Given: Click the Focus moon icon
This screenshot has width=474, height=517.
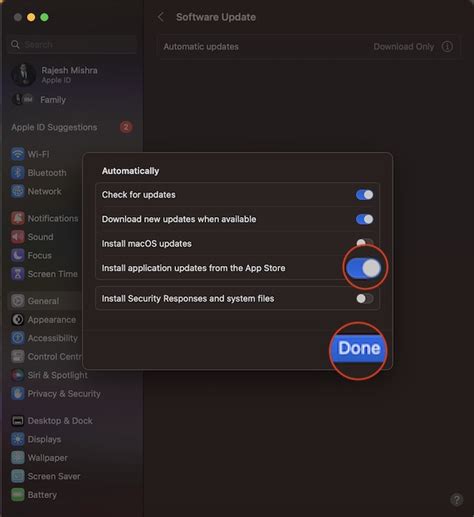Looking at the screenshot, I should tap(18, 255).
